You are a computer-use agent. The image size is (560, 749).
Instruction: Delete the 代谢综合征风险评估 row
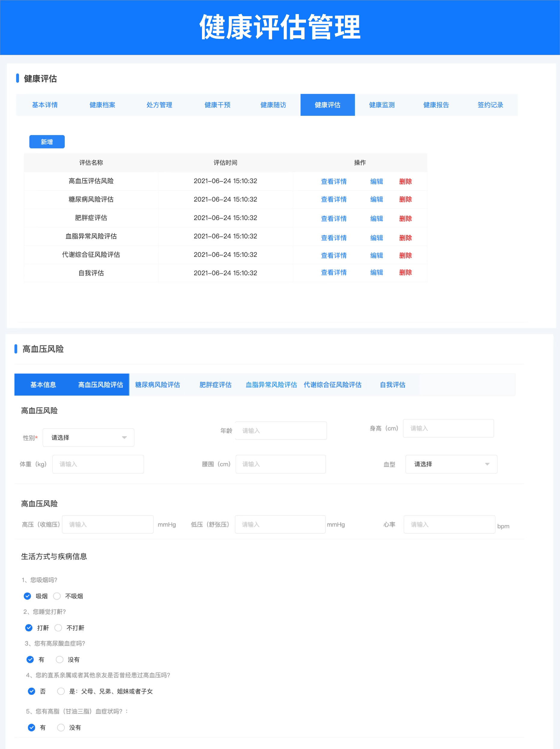pos(405,256)
